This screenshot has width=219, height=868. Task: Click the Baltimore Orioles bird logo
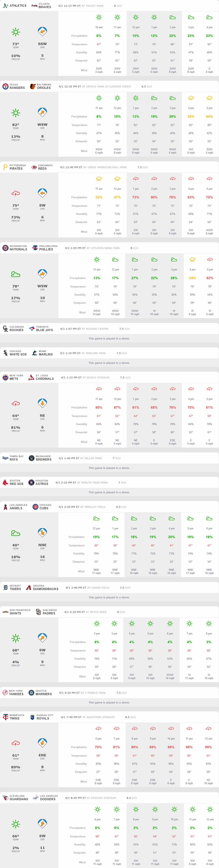[33, 87]
